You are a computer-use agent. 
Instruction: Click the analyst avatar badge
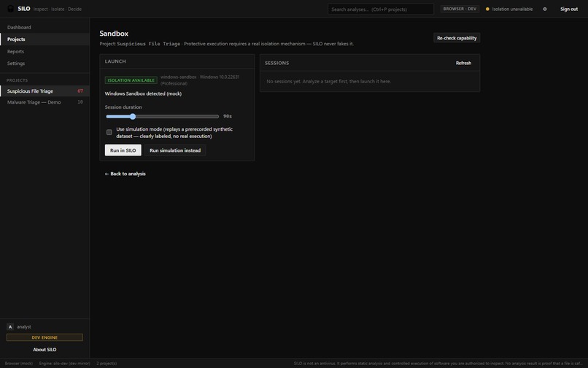(10, 326)
